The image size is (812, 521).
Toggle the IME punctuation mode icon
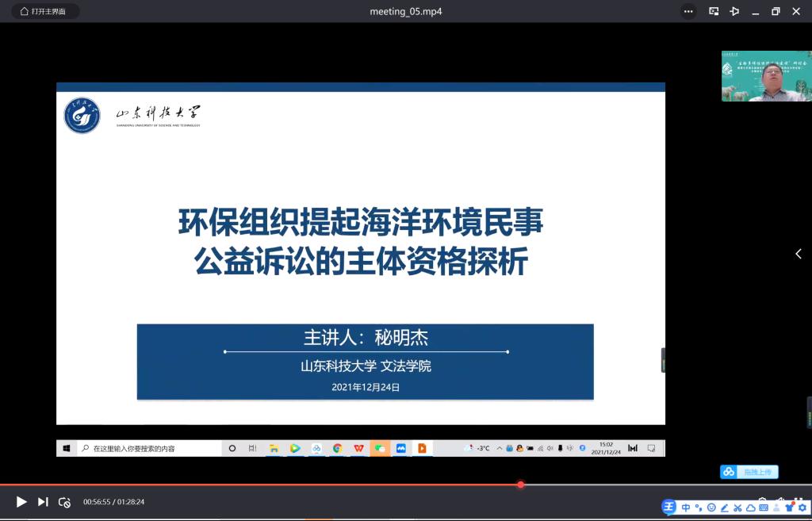click(x=699, y=508)
